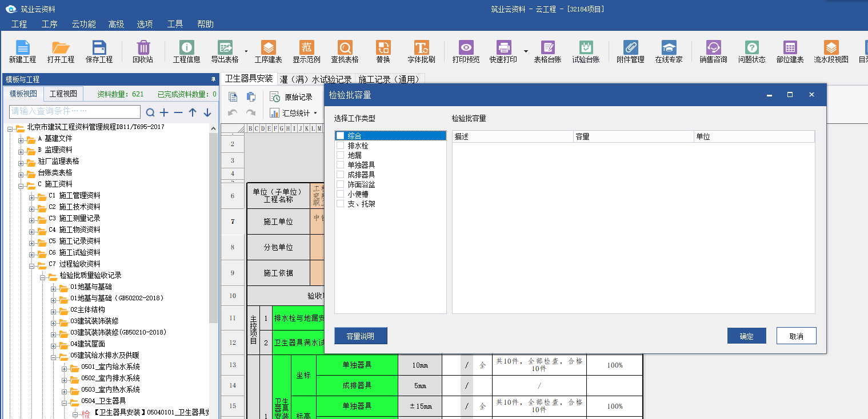Image resolution: width=868 pixels, height=419 pixels.
Task: Click the search magnifier in template panel
Action: (x=150, y=112)
